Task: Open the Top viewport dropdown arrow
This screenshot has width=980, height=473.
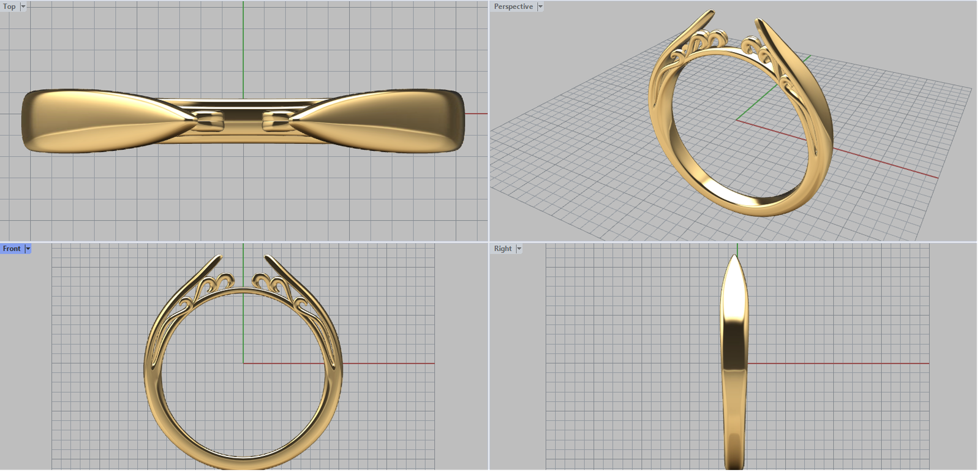Action: click(x=23, y=7)
